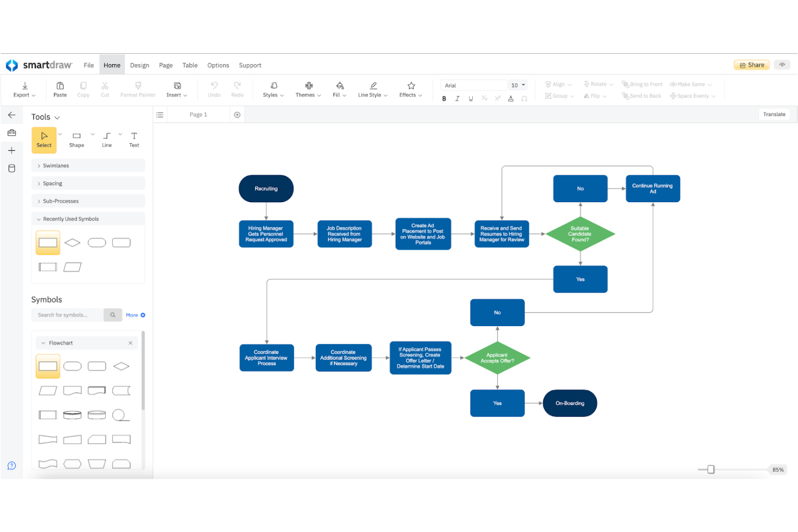Image resolution: width=798 pixels, height=532 pixels.
Task: Open the font size 10 dropdown
Action: (518, 85)
